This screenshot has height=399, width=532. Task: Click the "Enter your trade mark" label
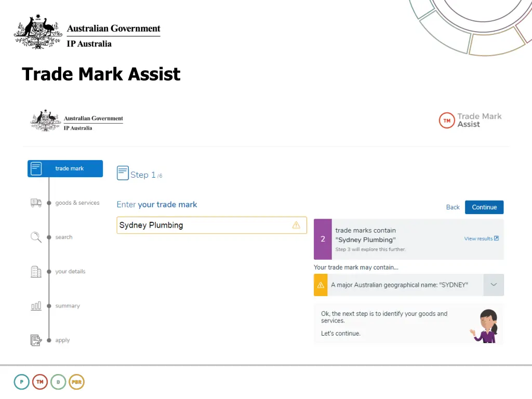pyautogui.click(x=157, y=205)
